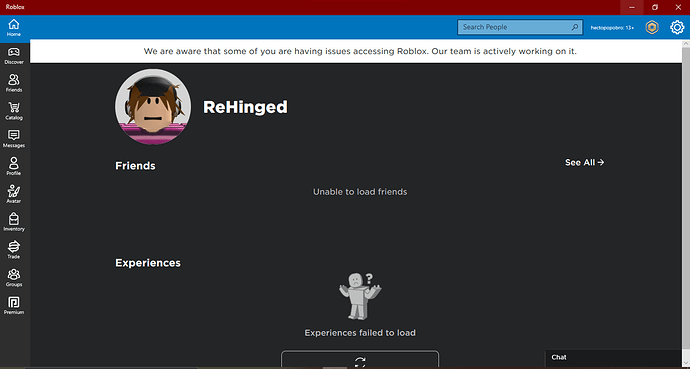The image size is (690, 369).
Task: Open the Trade section
Action: point(14,250)
